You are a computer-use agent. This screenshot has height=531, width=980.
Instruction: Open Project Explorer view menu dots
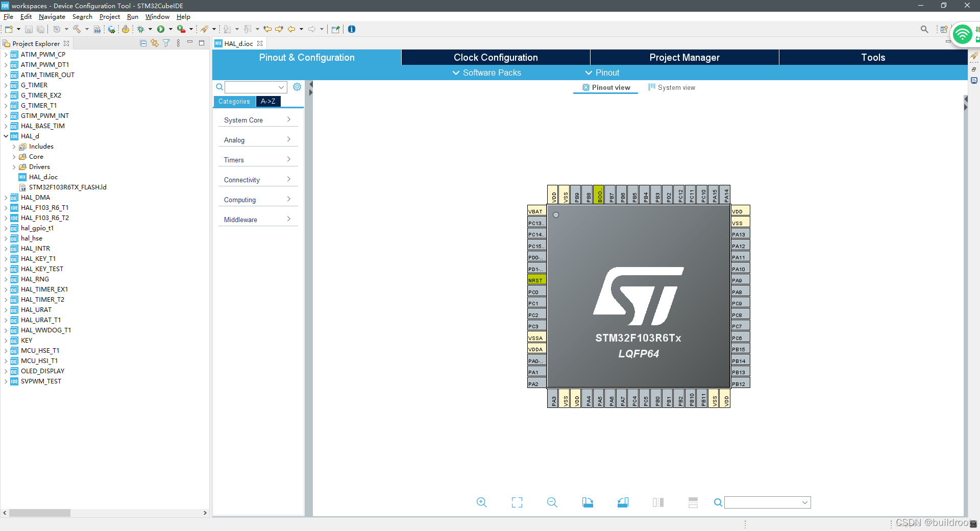tap(178, 43)
